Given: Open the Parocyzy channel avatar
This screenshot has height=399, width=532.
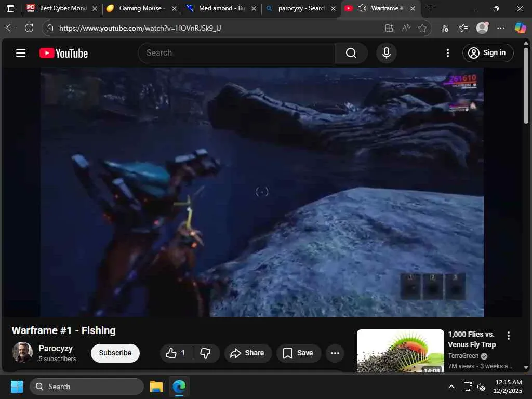Looking at the screenshot, I should pos(22,353).
